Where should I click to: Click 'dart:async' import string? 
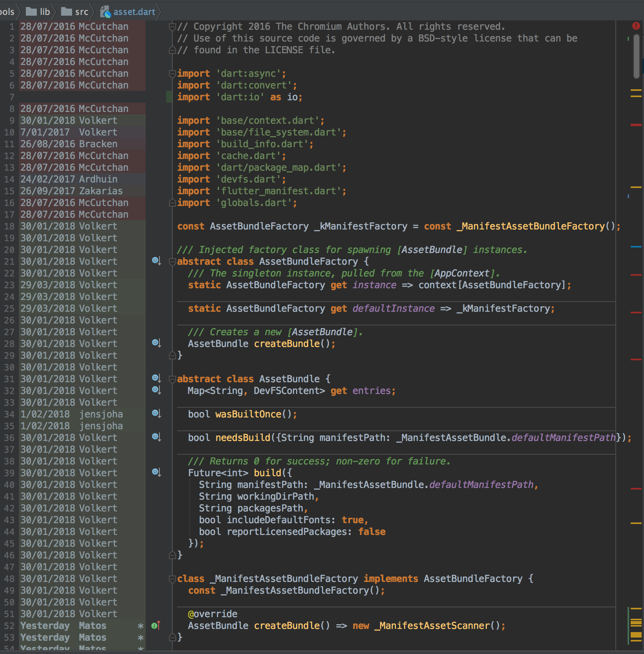[x=248, y=74]
